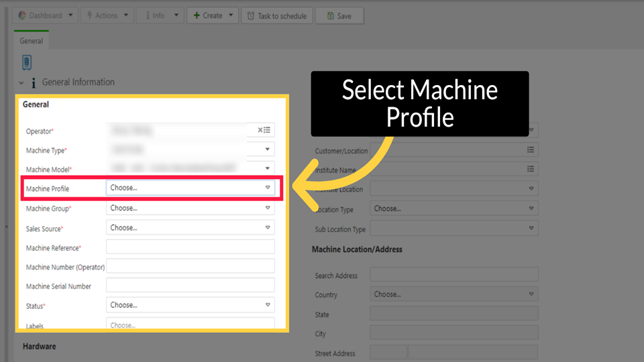Switch to the General tab
644x362 pixels.
click(x=31, y=41)
